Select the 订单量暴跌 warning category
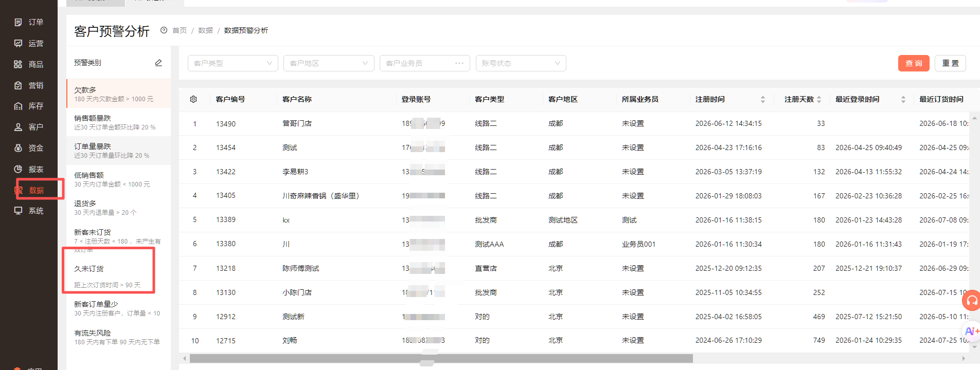This screenshot has width=980, height=370. 119,151
